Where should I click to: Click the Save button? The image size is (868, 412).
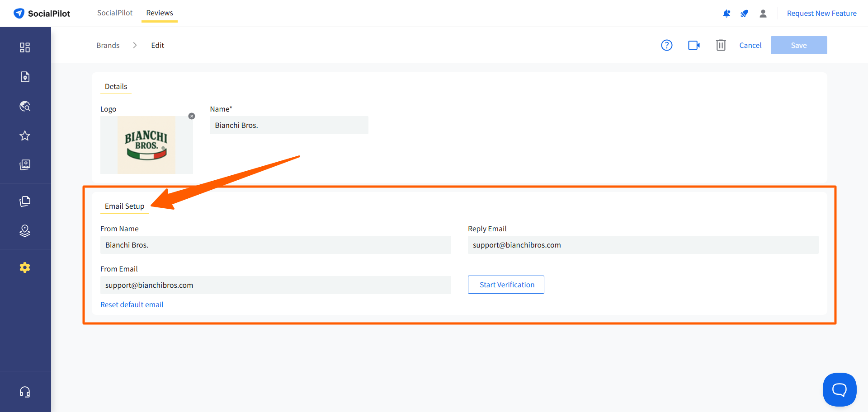[x=799, y=45]
